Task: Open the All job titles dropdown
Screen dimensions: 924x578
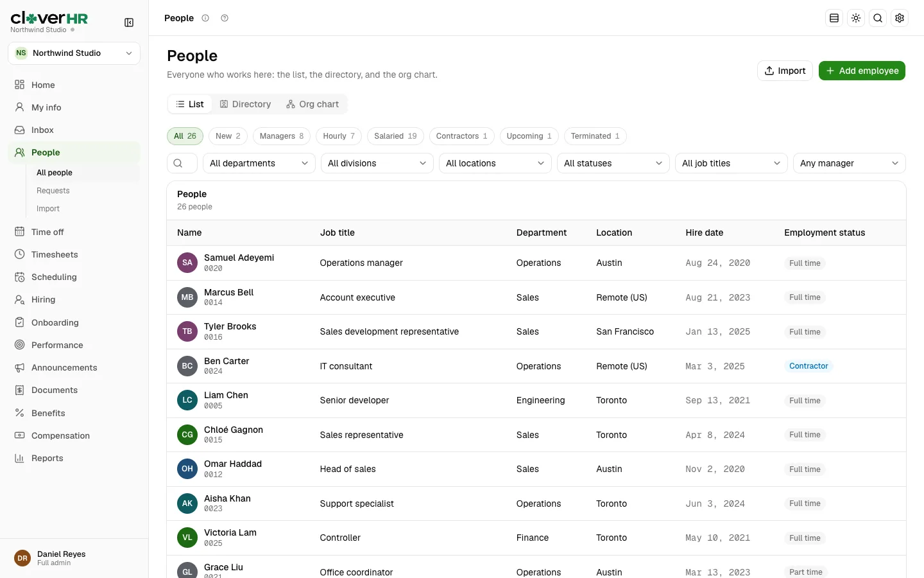Action: (x=732, y=163)
